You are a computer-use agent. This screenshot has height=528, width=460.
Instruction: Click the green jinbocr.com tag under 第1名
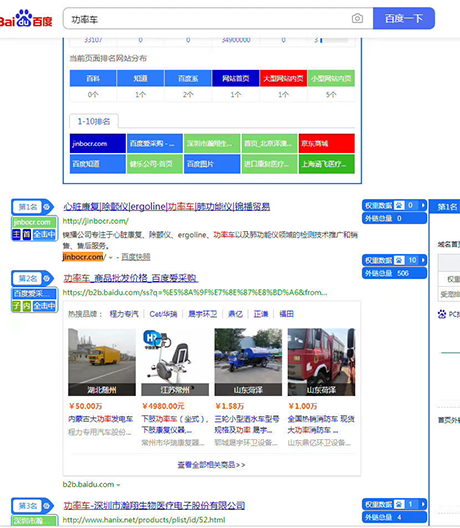(x=34, y=222)
